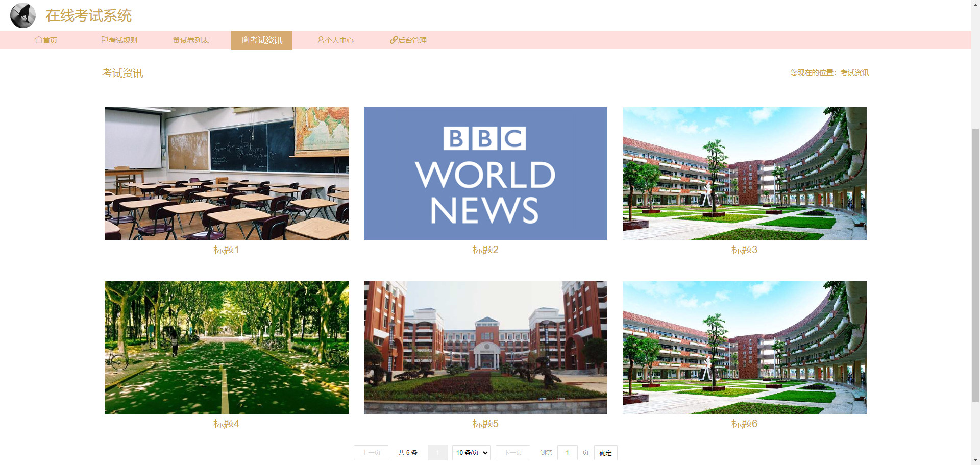Viewport: 980px width, 465px height.
Task: Open the 10 条/页 page size dropdown
Action: point(471,453)
